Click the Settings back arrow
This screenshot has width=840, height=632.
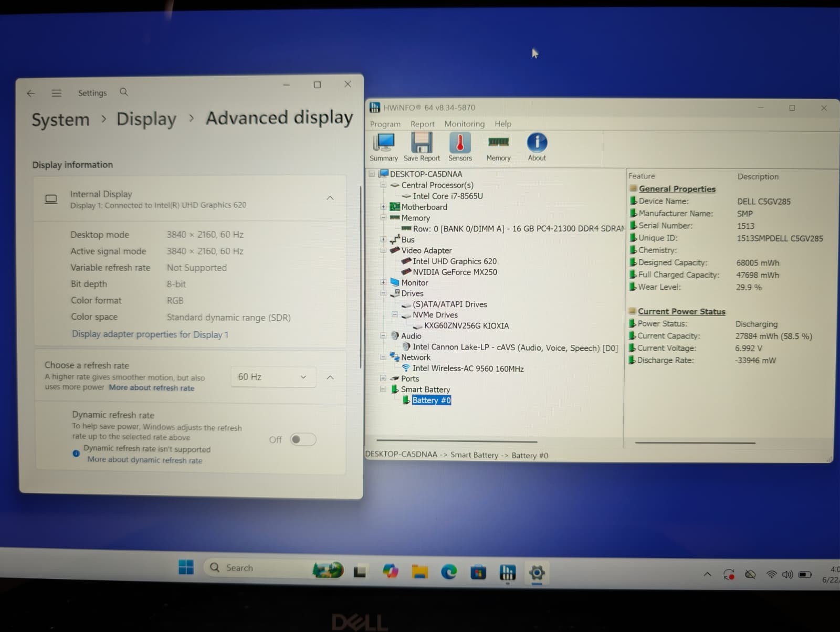point(31,93)
